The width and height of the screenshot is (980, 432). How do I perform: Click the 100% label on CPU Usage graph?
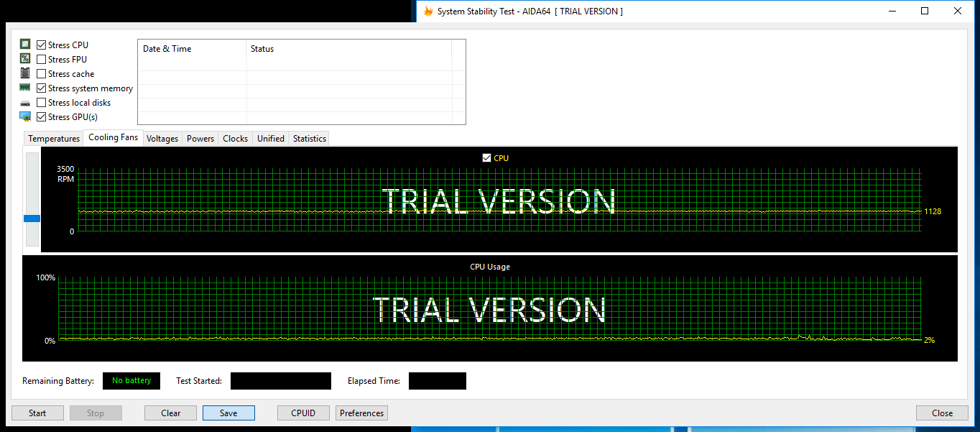(46, 277)
